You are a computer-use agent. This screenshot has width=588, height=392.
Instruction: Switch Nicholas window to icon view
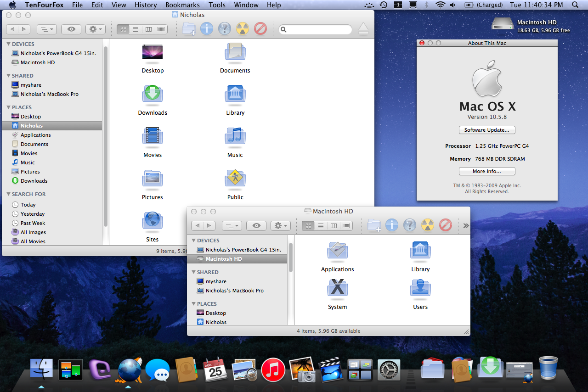pos(123,29)
